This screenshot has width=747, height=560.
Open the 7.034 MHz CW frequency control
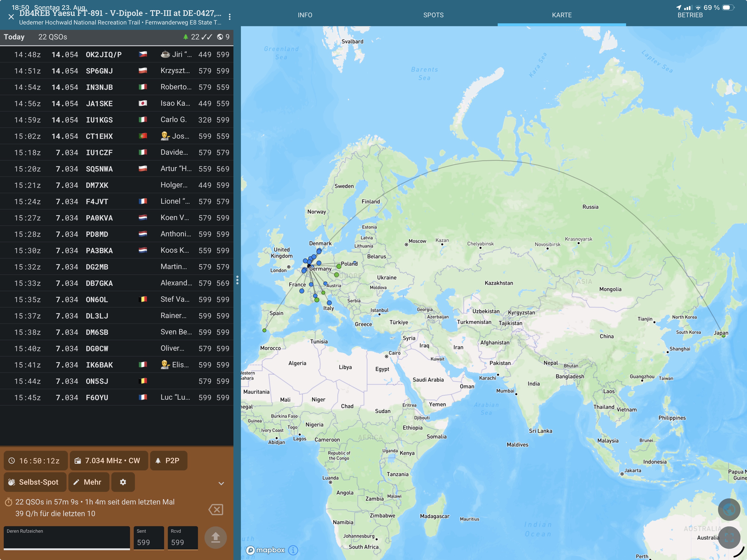pos(109,461)
